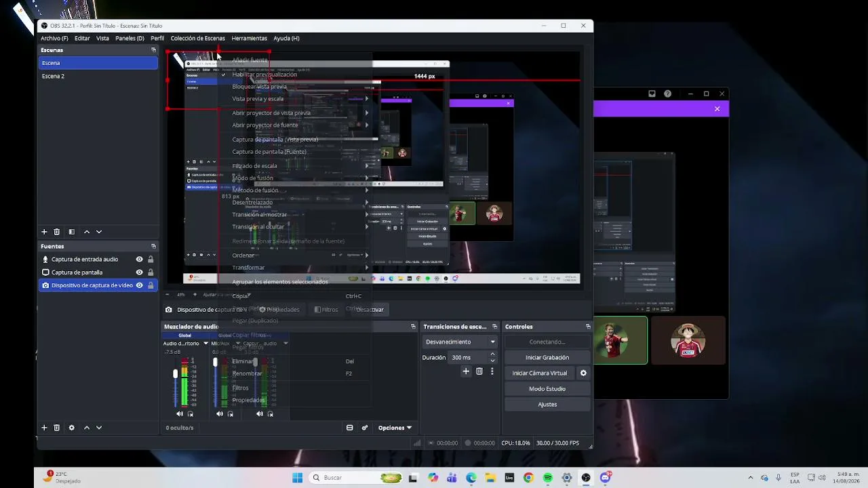Mute Audio del escritorio channel

(x=180, y=414)
